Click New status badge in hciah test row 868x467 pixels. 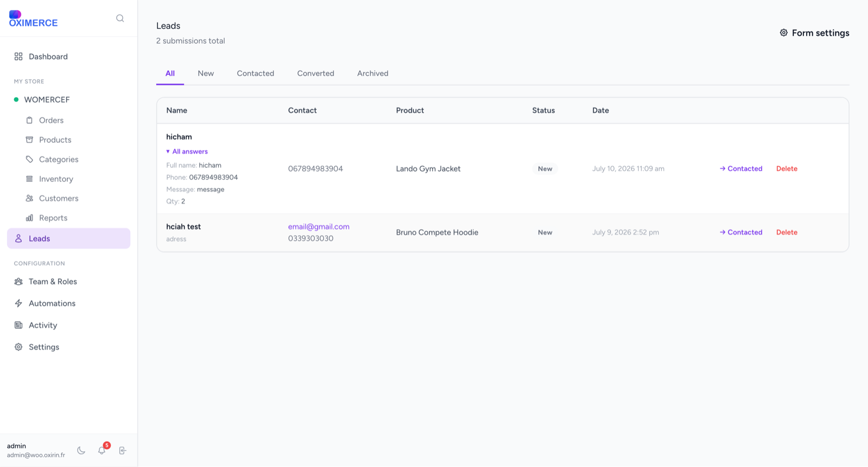pyautogui.click(x=545, y=232)
